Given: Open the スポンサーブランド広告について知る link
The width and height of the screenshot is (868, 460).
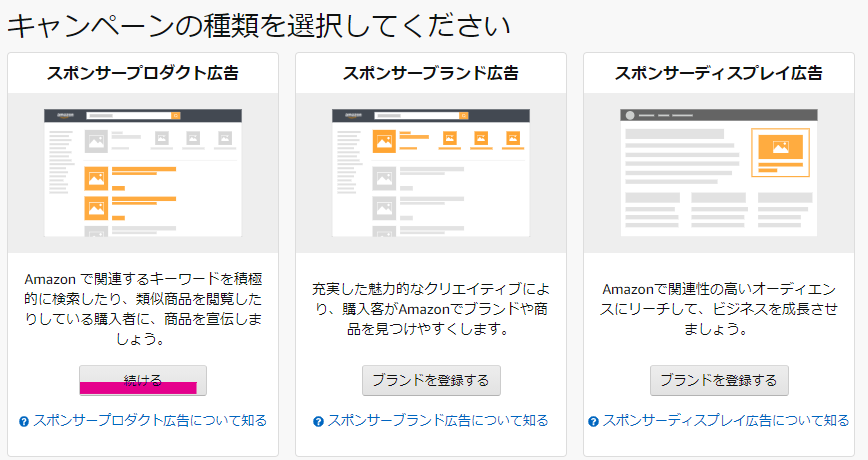Looking at the screenshot, I should point(438,420).
